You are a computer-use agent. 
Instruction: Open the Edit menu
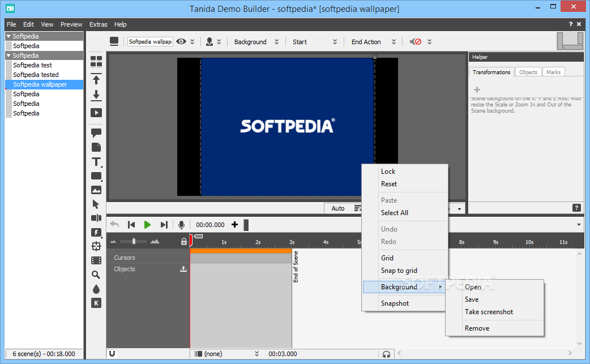point(29,24)
